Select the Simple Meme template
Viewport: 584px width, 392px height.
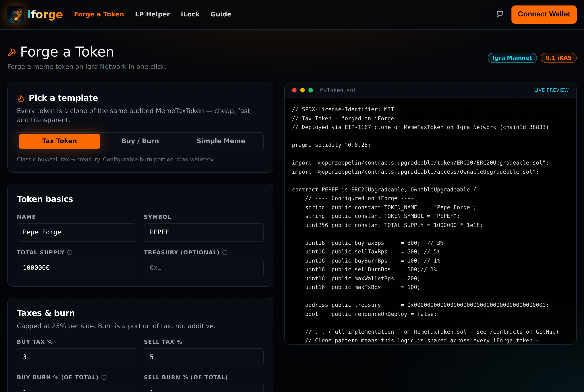pyautogui.click(x=221, y=141)
